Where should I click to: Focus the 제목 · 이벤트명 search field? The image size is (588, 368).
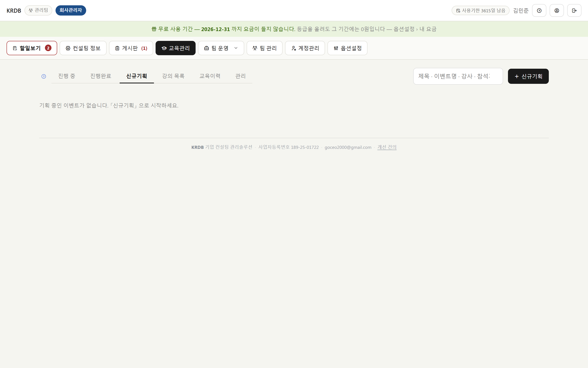click(458, 76)
